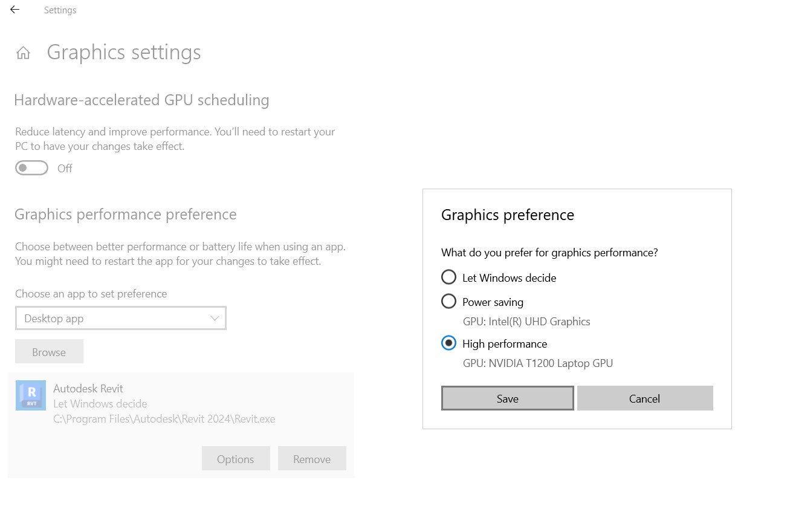This screenshot has height=532, width=790.
Task: Click the Off label beside toggle
Action: coord(65,169)
